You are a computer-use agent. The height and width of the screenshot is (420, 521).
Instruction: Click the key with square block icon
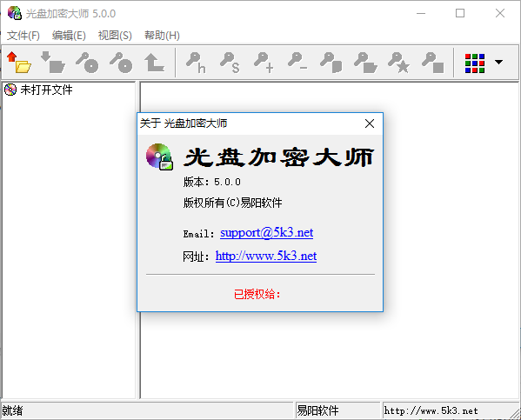click(432, 63)
